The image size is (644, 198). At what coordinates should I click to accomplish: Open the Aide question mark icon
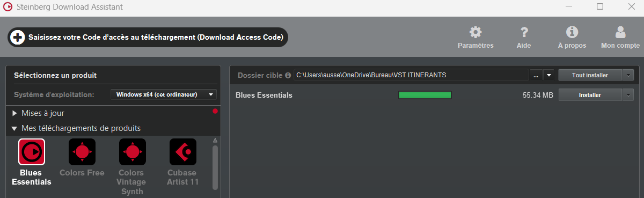tap(524, 32)
